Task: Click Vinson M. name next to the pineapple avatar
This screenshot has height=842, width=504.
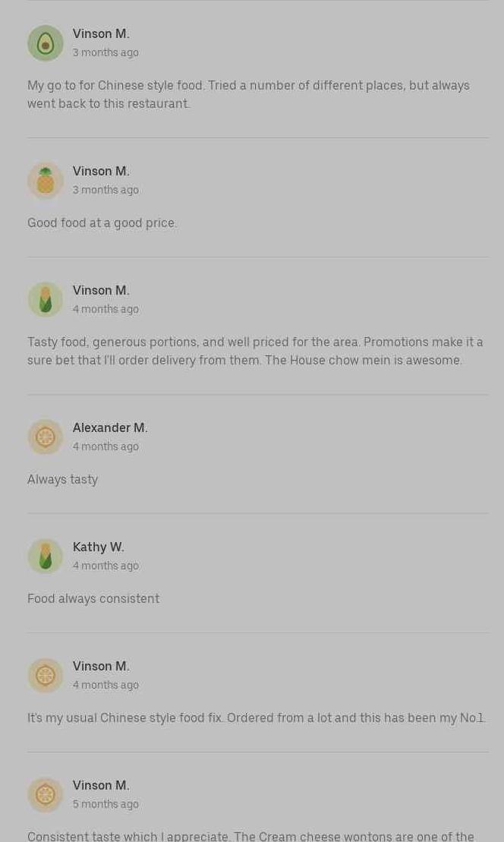Action: [101, 171]
